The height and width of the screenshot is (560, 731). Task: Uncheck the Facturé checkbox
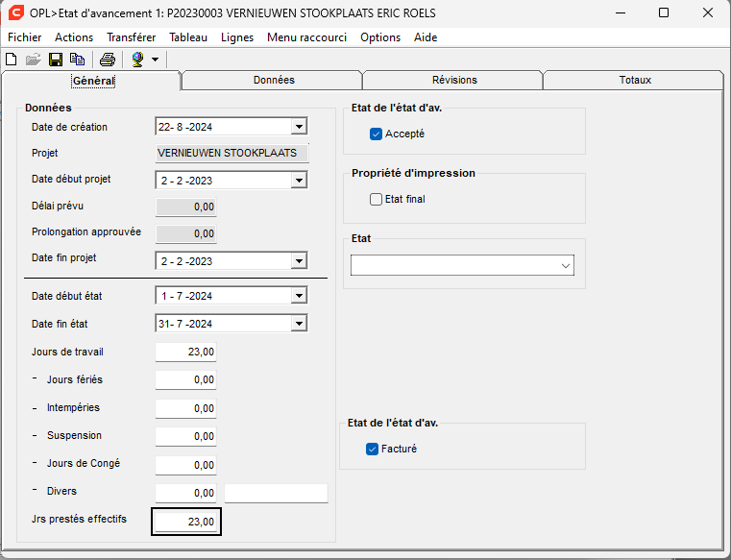pos(372,449)
